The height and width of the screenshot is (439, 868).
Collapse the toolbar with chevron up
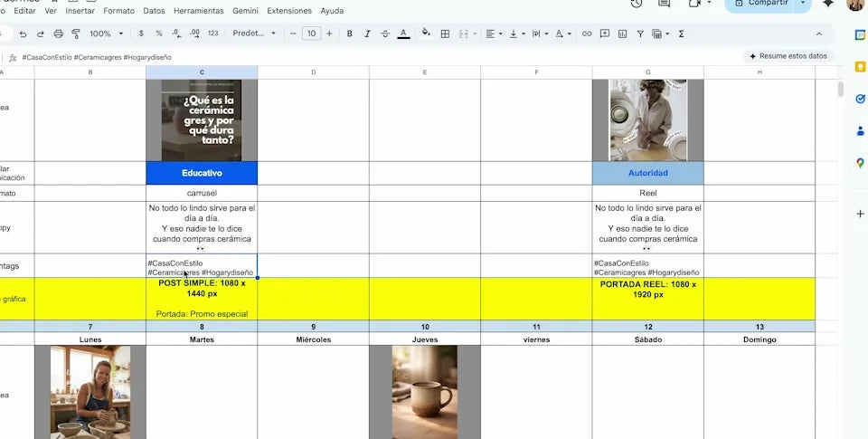(819, 33)
